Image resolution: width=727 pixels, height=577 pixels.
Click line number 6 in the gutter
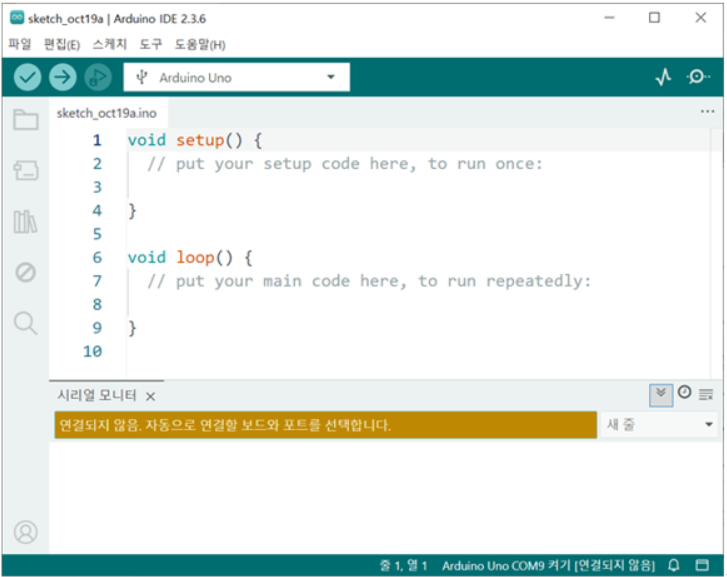[x=97, y=257]
